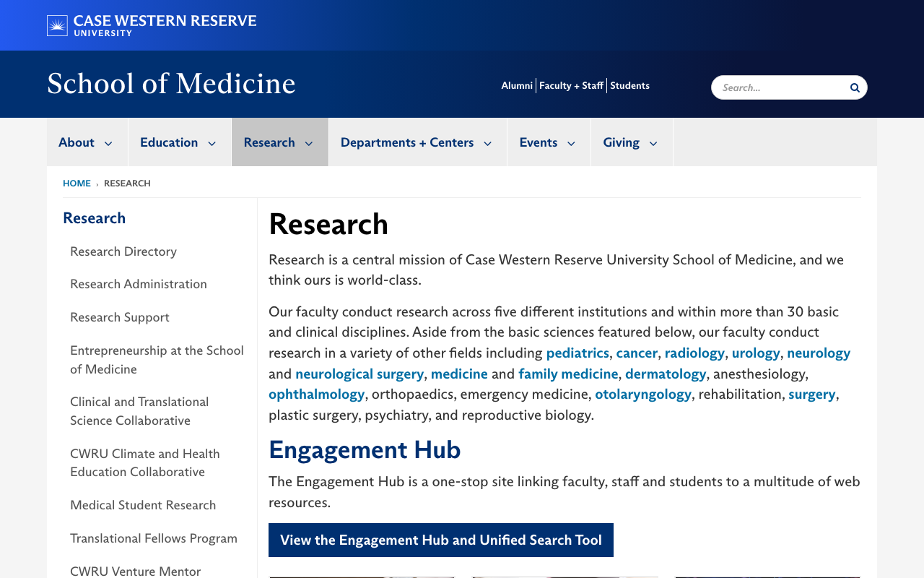Expand the About menu chevron
Image resolution: width=924 pixels, height=578 pixels.
[108, 143]
